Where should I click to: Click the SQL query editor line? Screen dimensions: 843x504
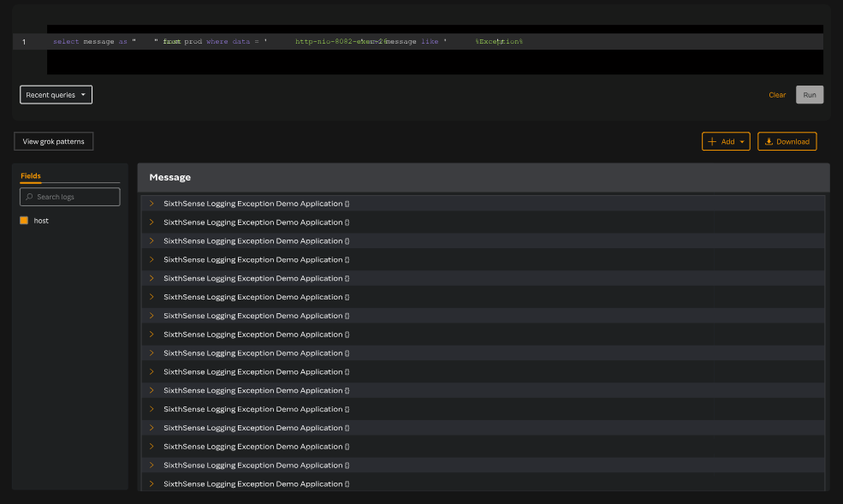(257, 40)
